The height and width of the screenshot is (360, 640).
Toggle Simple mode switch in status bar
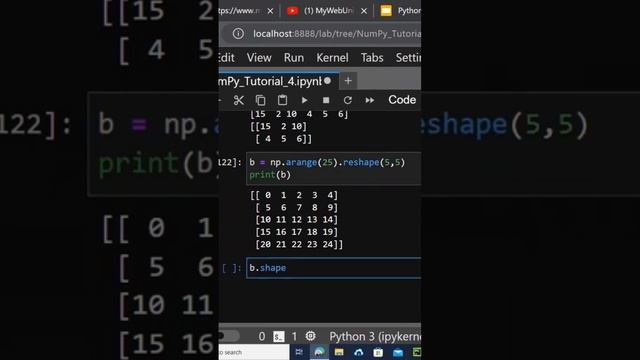coord(229,336)
